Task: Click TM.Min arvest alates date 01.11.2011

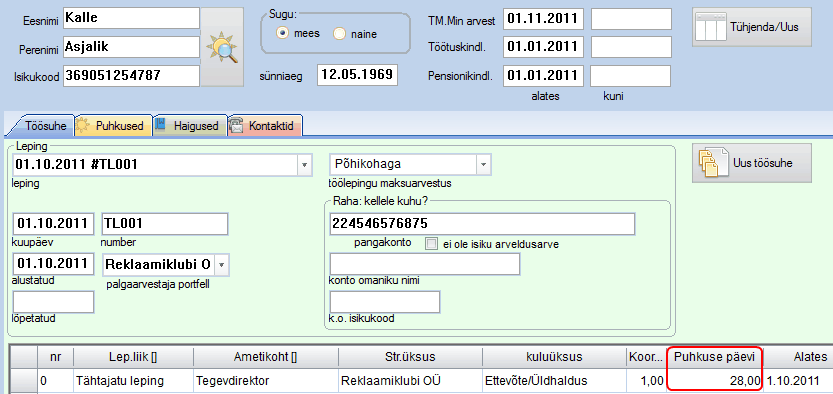Action: pos(543,19)
